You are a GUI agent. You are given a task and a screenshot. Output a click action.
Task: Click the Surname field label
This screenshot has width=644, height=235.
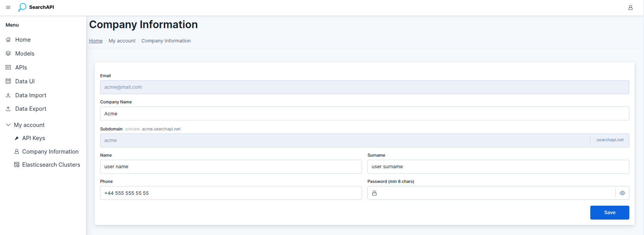pos(376,156)
